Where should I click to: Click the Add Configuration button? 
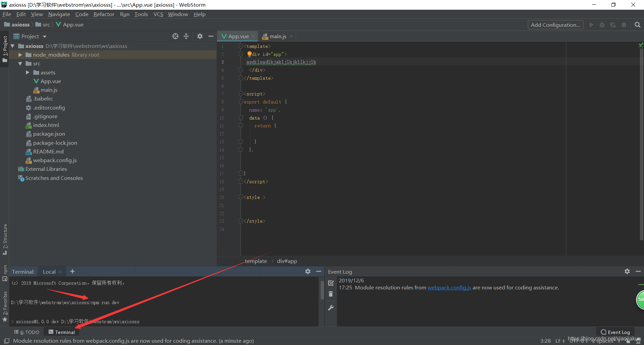coord(555,25)
